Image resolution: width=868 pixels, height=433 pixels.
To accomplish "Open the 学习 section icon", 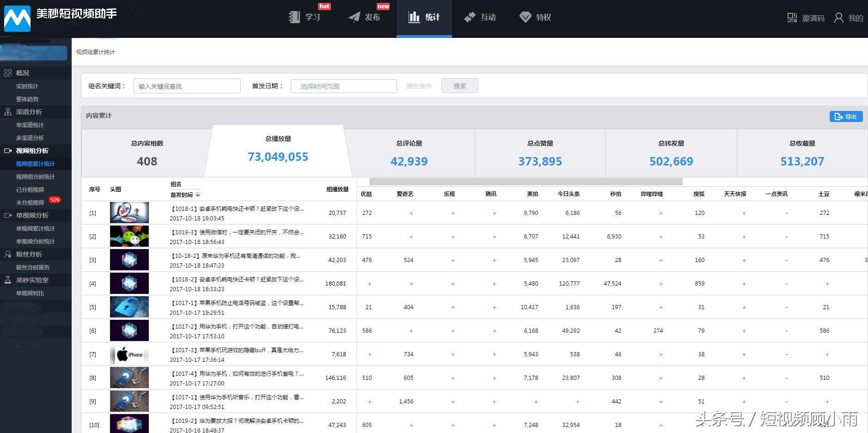I will (294, 18).
